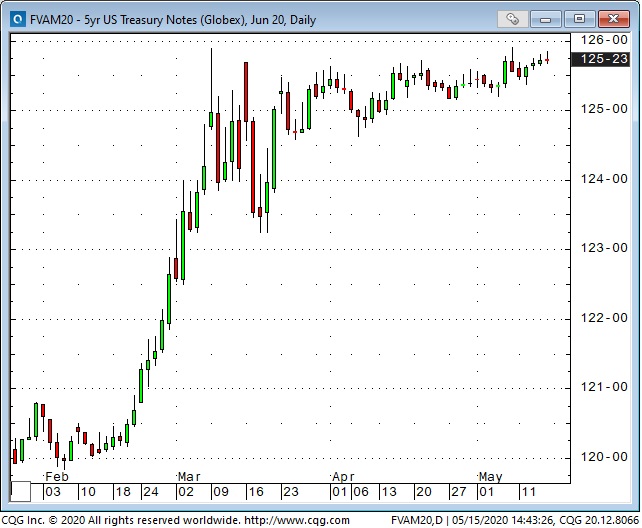Click the Mar month label
Viewport: 642px width, 528px height.
pyautogui.click(x=189, y=477)
